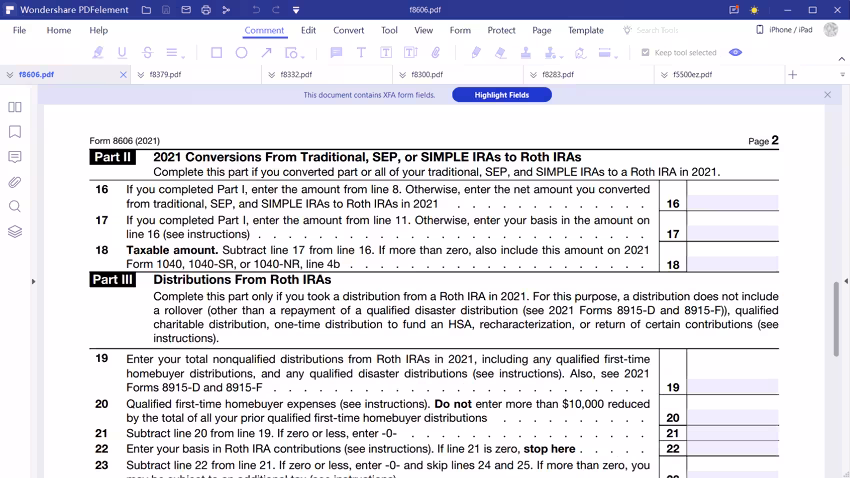Open a file with the folder icon

click(146, 10)
